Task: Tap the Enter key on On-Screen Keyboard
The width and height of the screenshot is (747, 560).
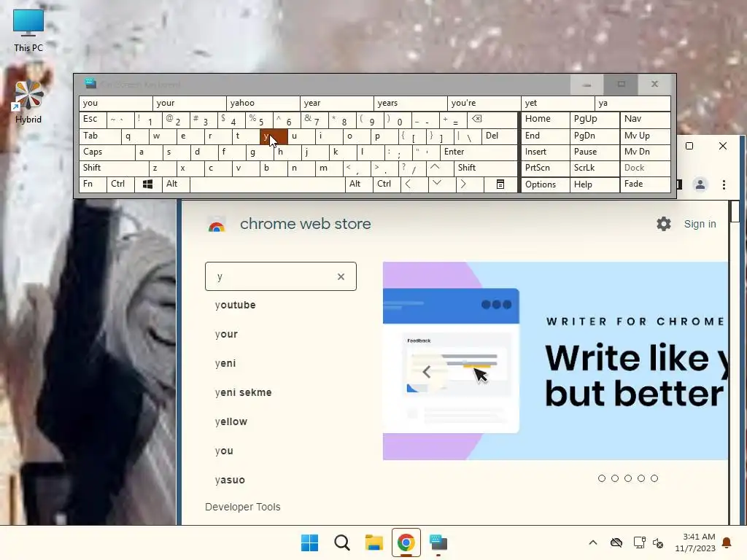Action: coord(479,152)
